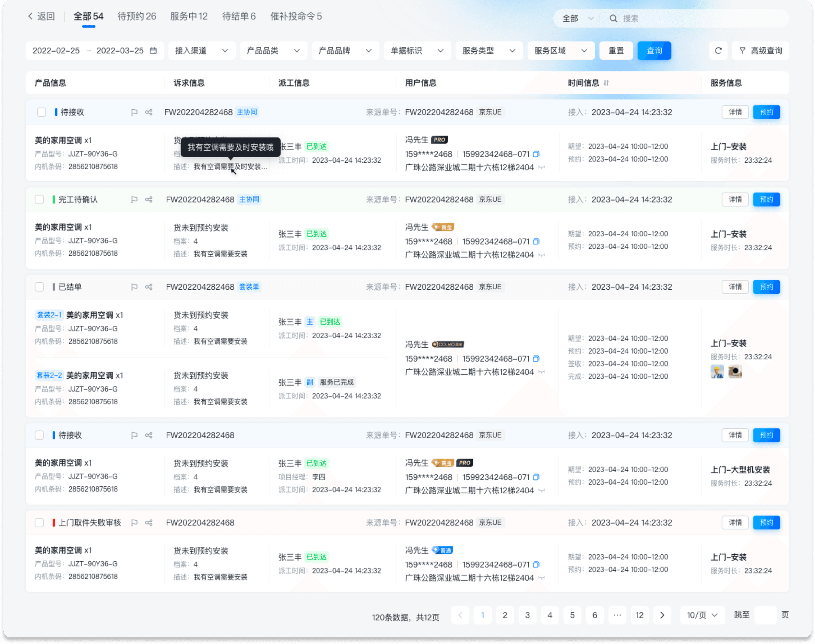The width and height of the screenshot is (815, 644).
Task: Tick the 上门取件失败审核 order checkbox
Action: click(40, 523)
